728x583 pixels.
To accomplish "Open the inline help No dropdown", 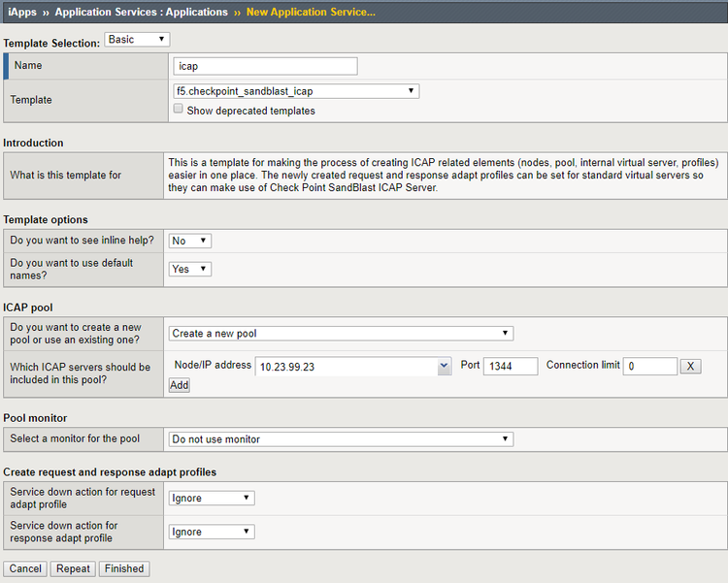I will [x=190, y=241].
